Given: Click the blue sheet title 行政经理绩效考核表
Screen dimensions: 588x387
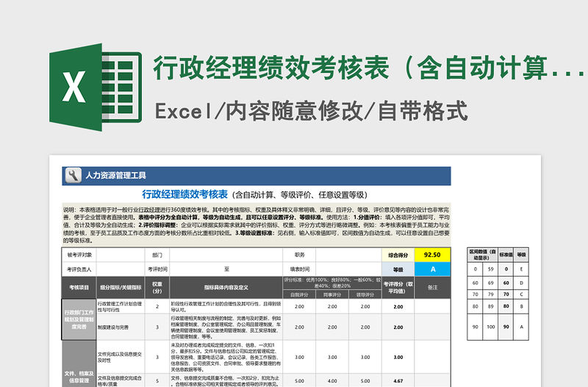Looking at the screenshot, I should click(x=185, y=194).
